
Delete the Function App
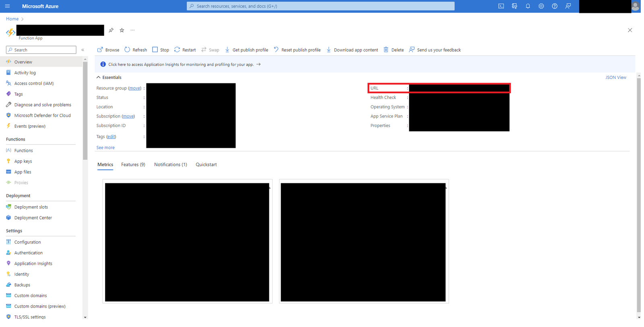(394, 50)
